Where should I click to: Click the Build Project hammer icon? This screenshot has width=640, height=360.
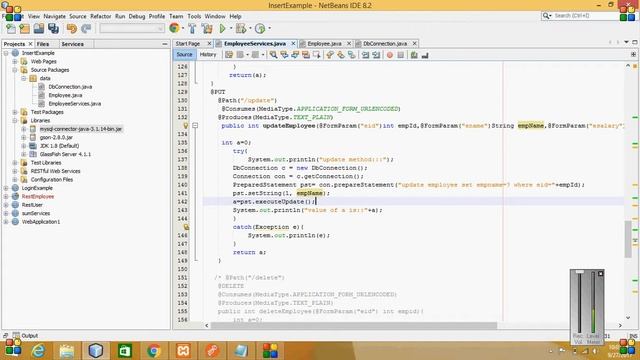[x=192, y=29]
